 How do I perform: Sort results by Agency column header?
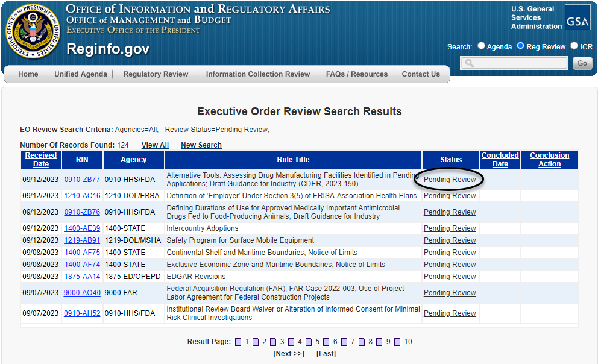(133, 160)
